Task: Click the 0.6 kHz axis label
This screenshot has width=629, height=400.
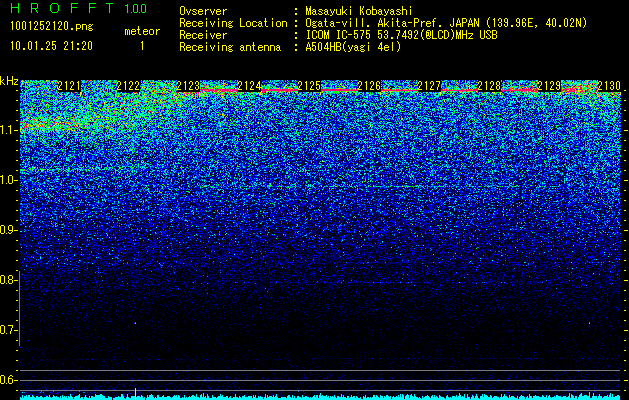Action: click(x=8, y=380)
